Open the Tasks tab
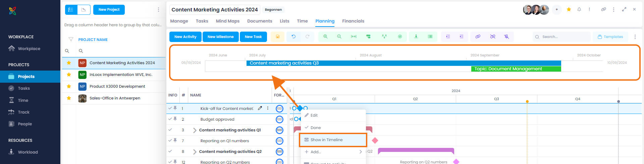The height and width of the screenshot is (164, 644). tap(202, 21)
